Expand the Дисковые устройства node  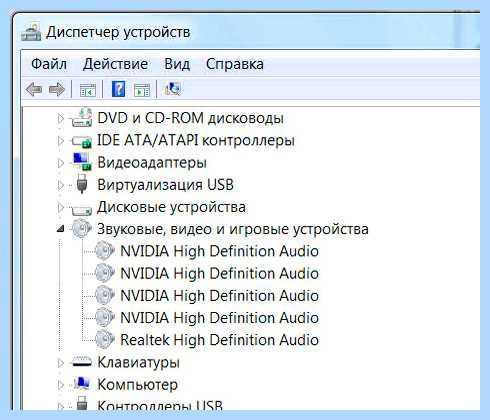pos(61,207)
